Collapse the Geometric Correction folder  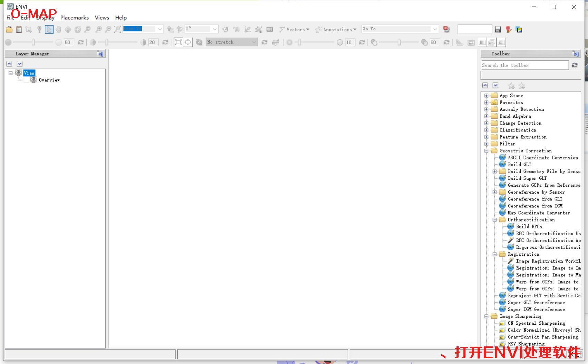pyautogui.click(x=486, y=151)
